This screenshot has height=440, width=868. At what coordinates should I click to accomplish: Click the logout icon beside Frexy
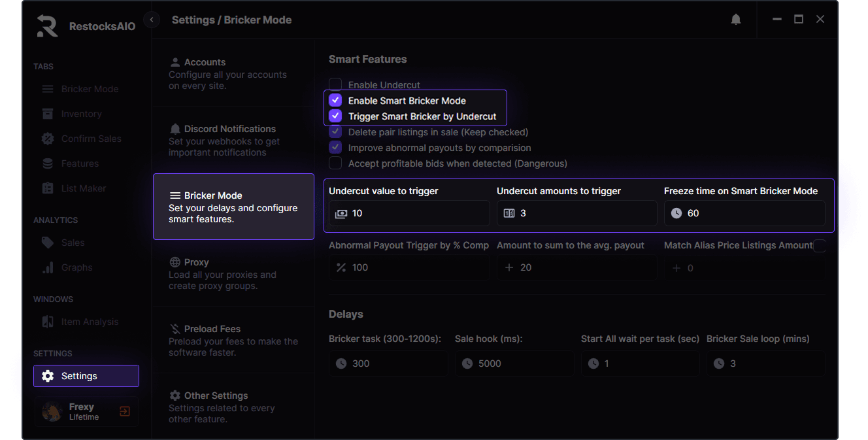click(125, 411)
